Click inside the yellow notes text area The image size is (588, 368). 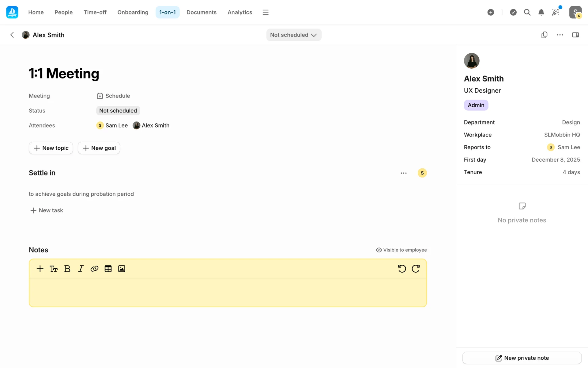[228, 292]
